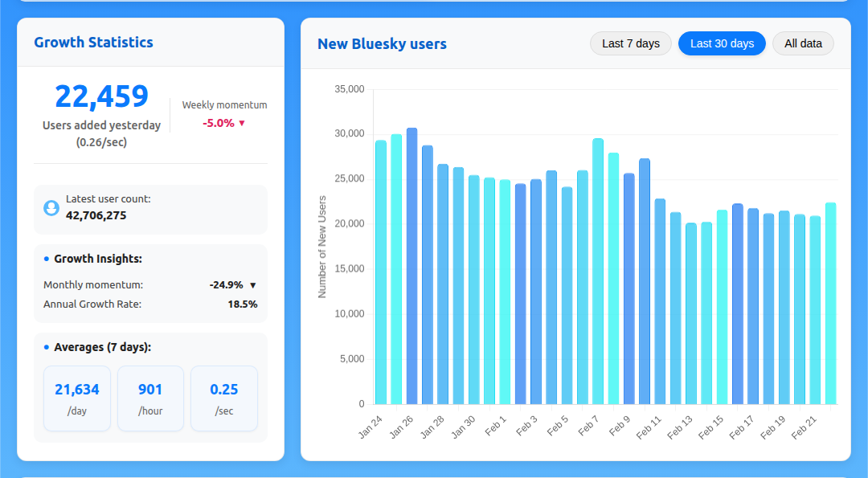Select the Last 30 days range
Viewport: 868px width, 478px height.
(x=721, y=43)
